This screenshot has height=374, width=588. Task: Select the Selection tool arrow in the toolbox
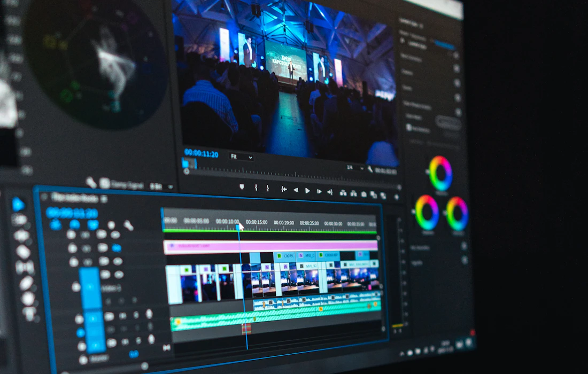(18, 204)
